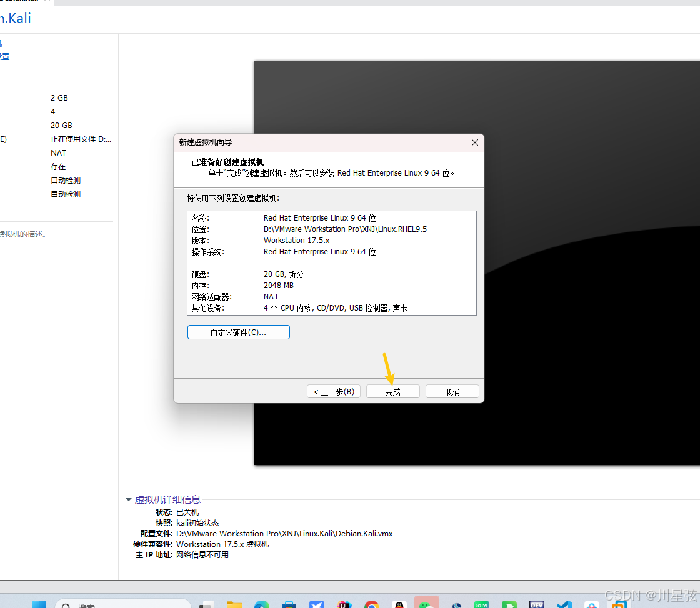Click the sidebar NAT network adapter value
The image size is (700, 608).
[x=59, y=153]
